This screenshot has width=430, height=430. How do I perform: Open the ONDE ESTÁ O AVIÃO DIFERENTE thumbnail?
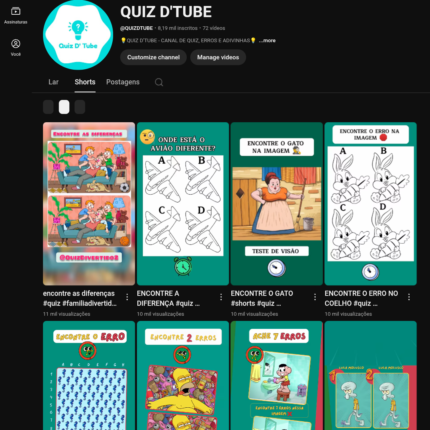click(x=183, y=204)
